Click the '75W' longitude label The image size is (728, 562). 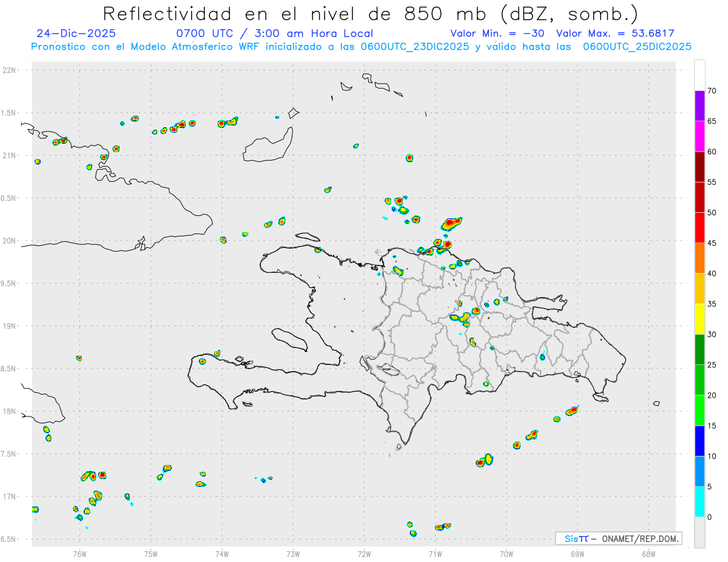pos(151,554)
